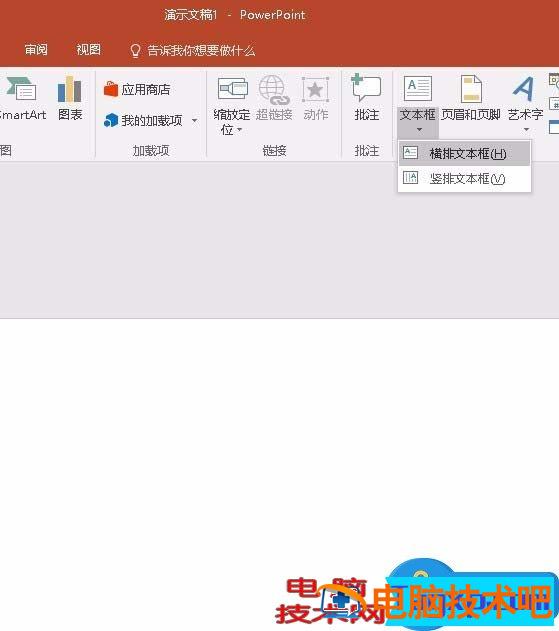The height and width of the screenshot is (631, 559).
Task: Click the text box (文本框) icon
Action: pos(418,88)
